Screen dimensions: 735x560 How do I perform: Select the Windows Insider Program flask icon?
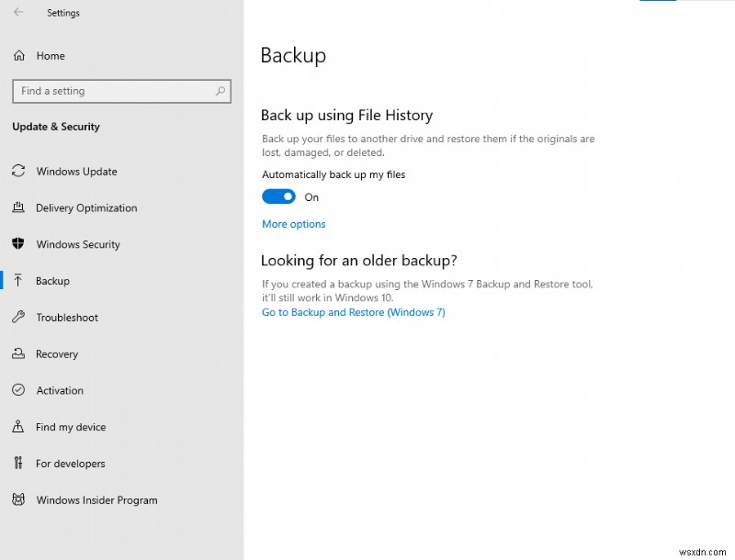(17, 500)
